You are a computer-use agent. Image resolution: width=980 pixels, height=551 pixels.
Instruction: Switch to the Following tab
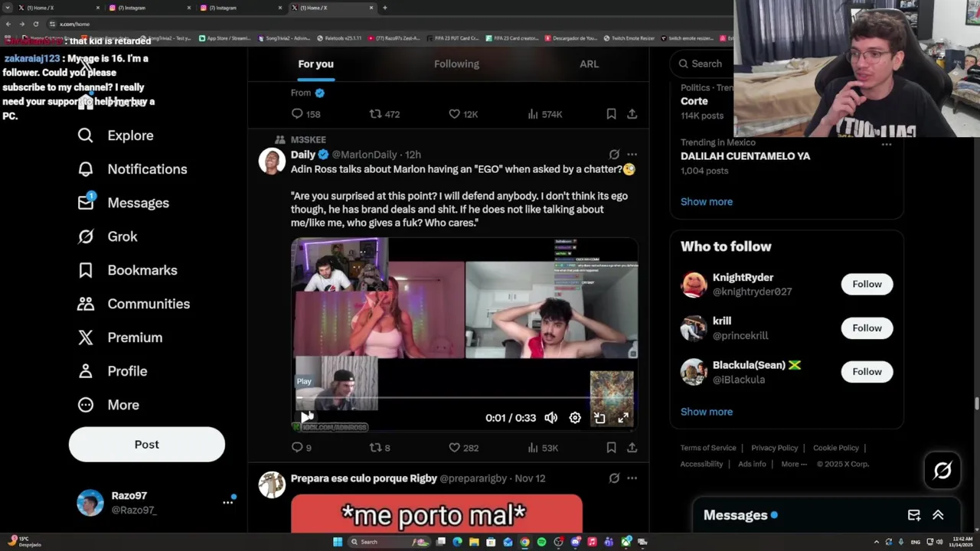click(x=456, y=64)
